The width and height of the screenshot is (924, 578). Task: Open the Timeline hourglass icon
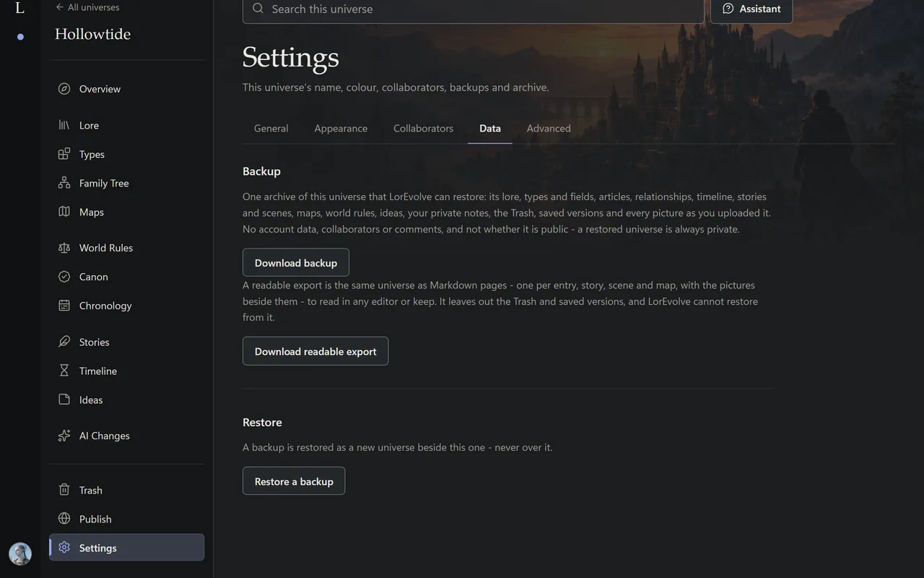64,371
